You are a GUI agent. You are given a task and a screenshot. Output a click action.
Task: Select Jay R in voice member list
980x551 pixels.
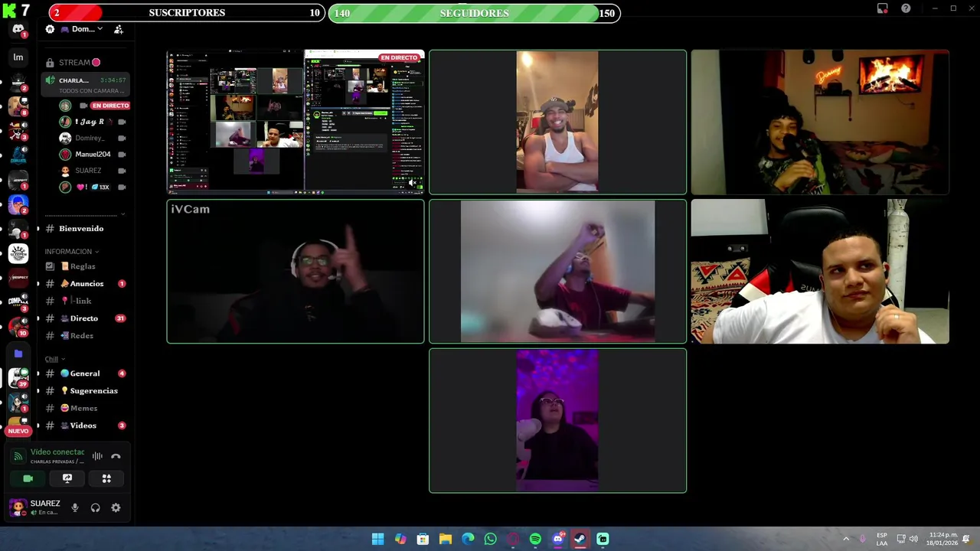[x=93, y=122]
